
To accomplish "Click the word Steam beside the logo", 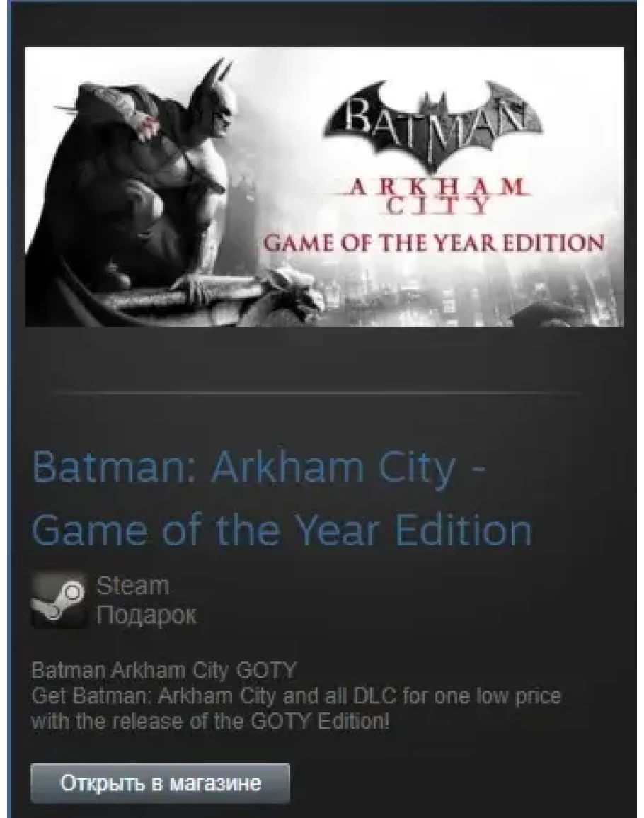I will point(133,585).
